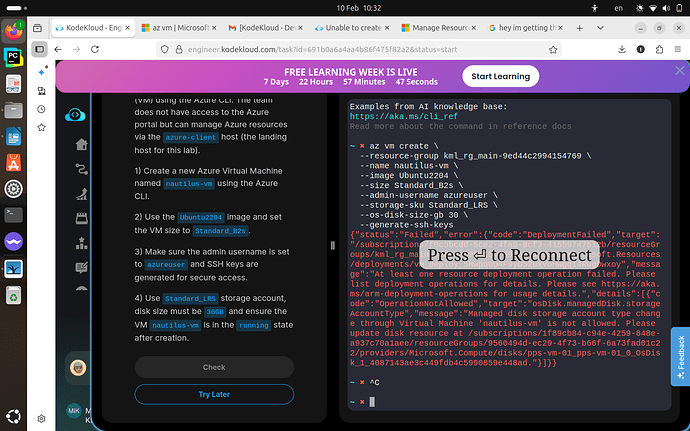Screen dimensions: 690x431
Task: Click the Start Learning button
Action: pyautogui.click(x=500, y=76)
